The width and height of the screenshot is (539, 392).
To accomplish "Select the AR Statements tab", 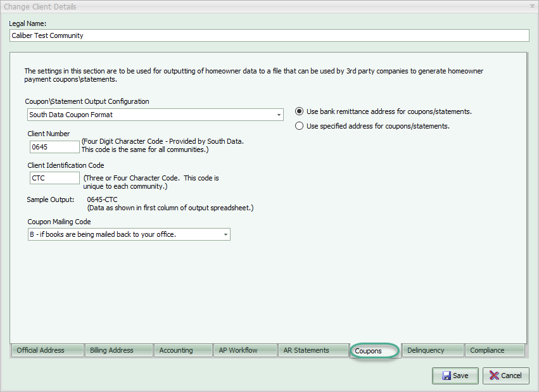I will [x=313, y=350].
